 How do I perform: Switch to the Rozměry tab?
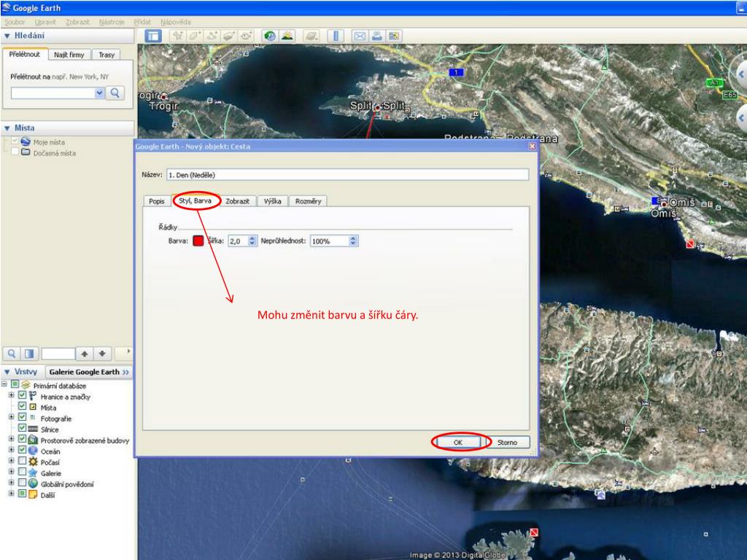pyautogui.click(x=309, y=201)
